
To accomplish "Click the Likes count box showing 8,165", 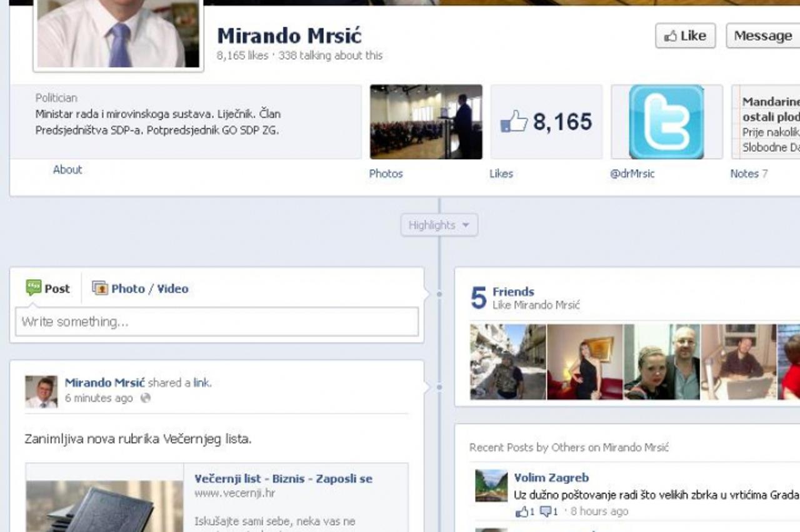I will click(546, 122).
